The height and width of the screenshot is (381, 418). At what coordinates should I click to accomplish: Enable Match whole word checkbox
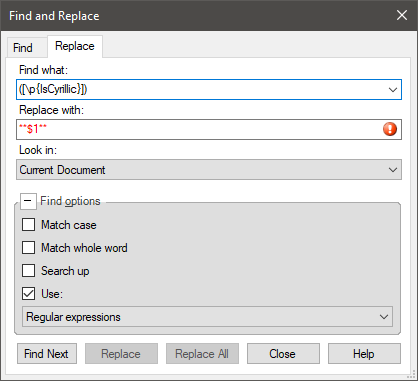pyautogui.click(x=28, y=248)
